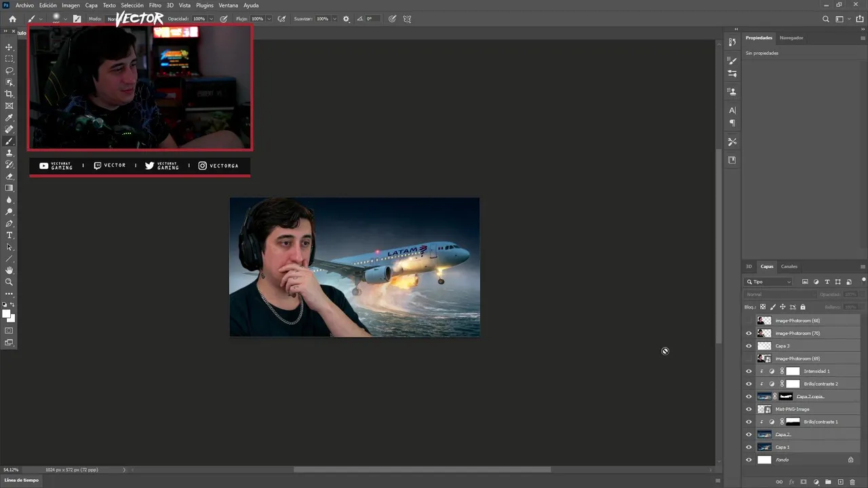Expand the brush preset picker arrow
This screenshot has width=868, height=488.
coord(66,19)
